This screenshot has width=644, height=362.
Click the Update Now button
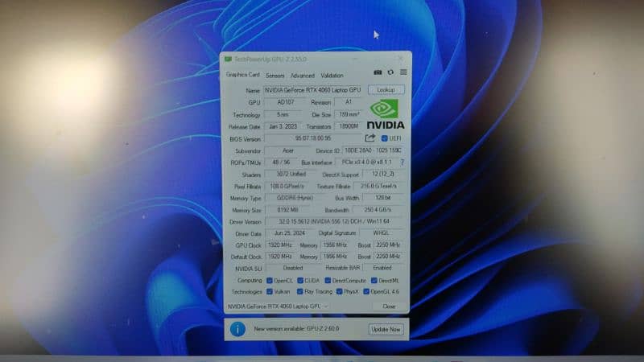(386, 329)
